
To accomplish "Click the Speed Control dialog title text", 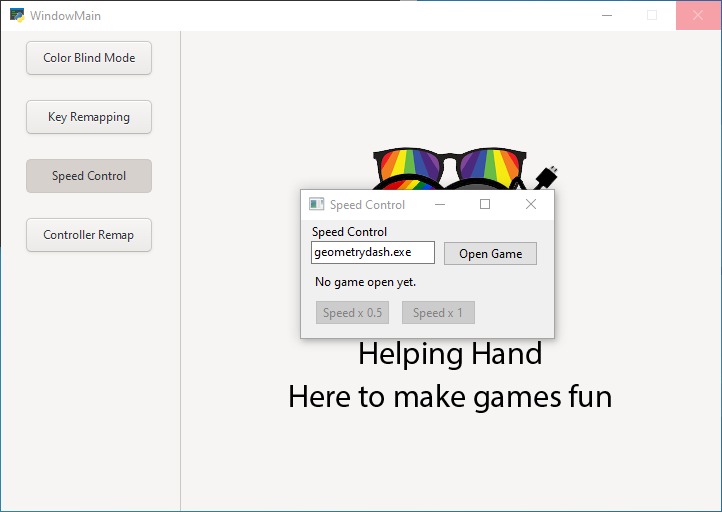I will click(367, 205).
